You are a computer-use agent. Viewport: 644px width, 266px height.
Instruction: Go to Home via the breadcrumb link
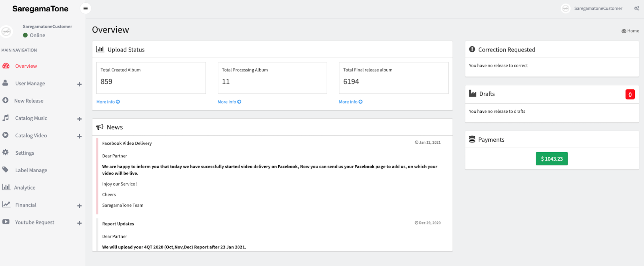(630, 31)
